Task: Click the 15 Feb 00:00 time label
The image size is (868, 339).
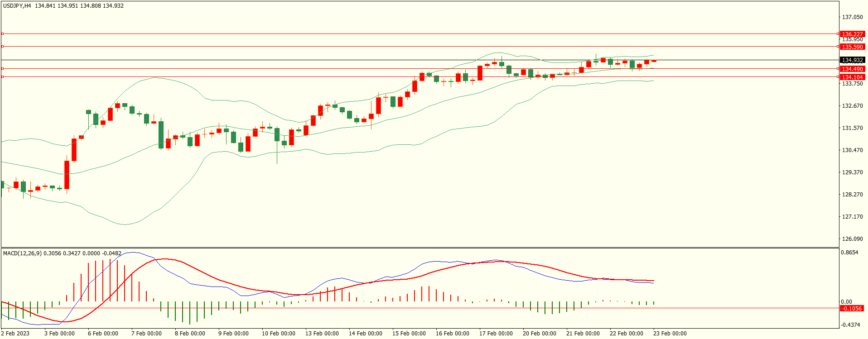Action: (409, 334)
